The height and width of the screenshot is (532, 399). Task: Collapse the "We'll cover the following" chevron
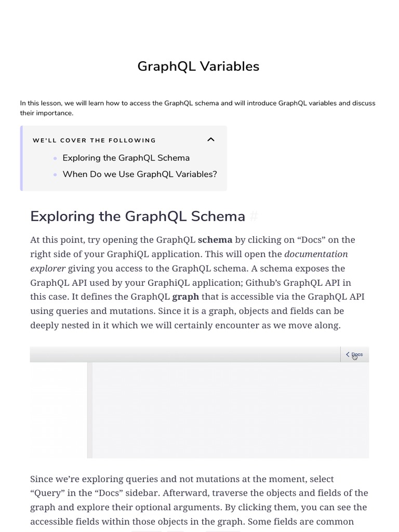point(210,139)
